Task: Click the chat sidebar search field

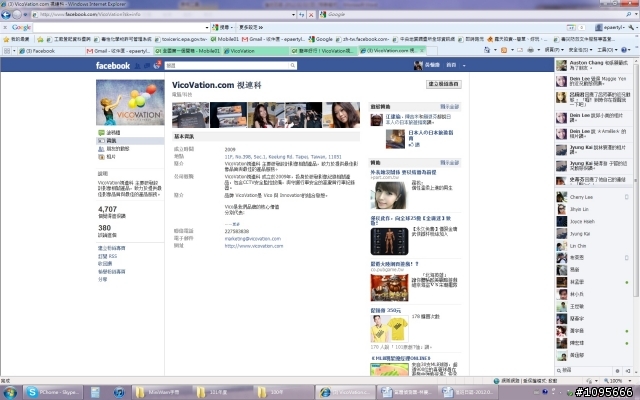Action: (x=586, y=370)
